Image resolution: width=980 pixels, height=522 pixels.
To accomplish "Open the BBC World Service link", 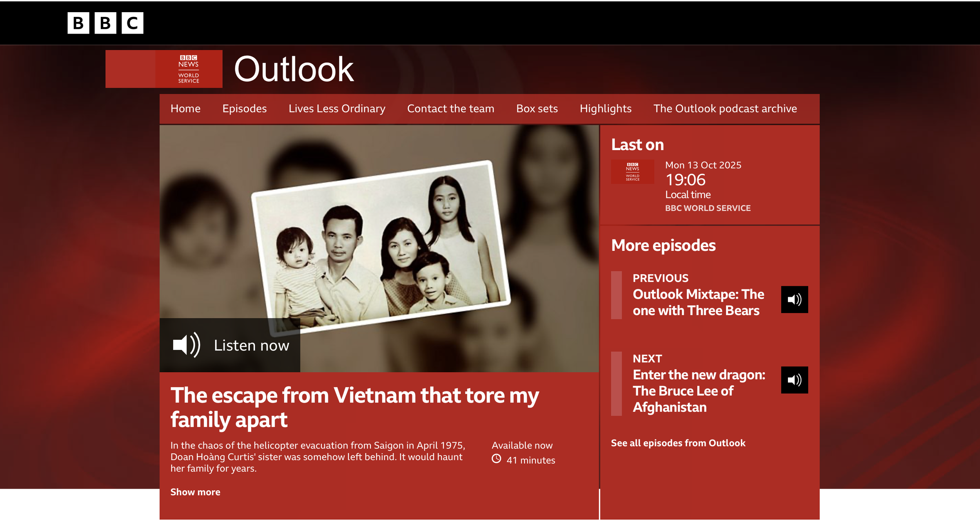I will tap(708, 208).
